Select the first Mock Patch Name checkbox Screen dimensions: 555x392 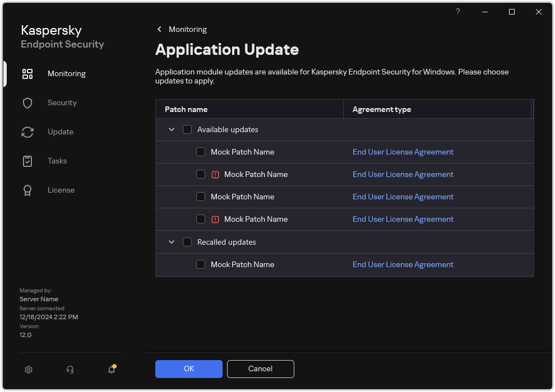(201, 152)
